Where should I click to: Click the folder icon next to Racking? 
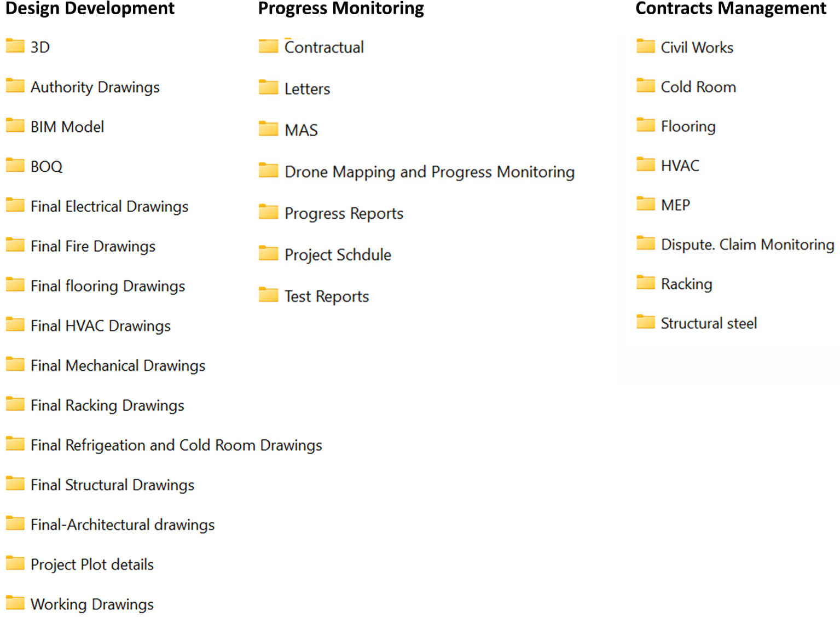coord(646,283)
